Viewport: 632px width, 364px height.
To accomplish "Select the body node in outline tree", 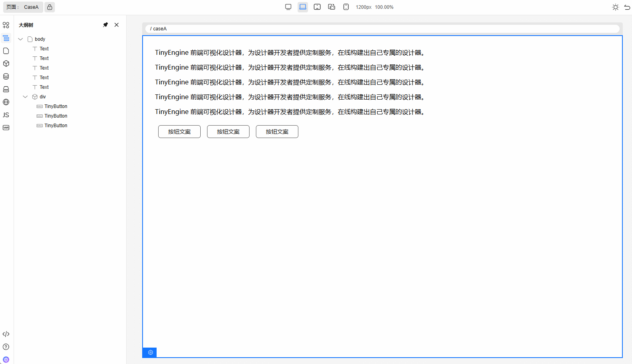I will (x=40, y=39).
